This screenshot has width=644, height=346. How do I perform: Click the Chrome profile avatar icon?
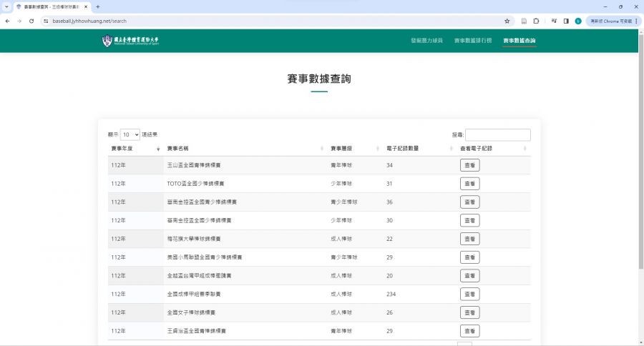click(578, 21)
